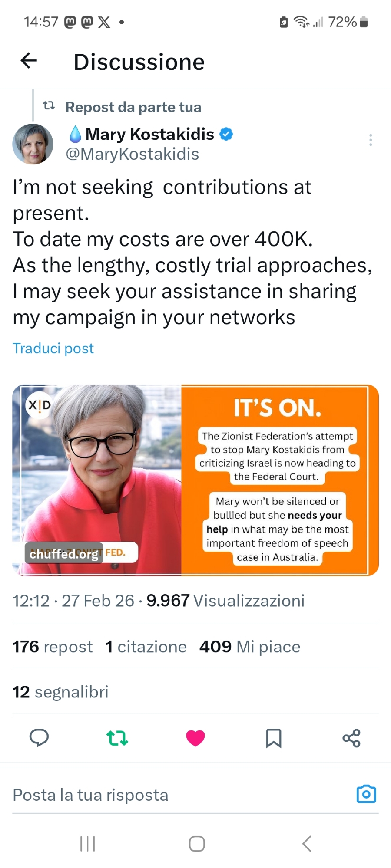View the 176 repost list
Viewport: 391px width, 868px height.
pyautogui.click(x=53, y=647)
